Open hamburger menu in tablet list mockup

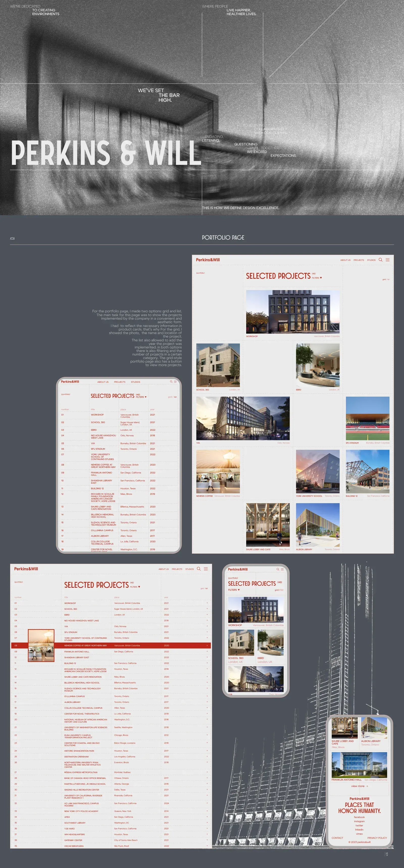175,381
